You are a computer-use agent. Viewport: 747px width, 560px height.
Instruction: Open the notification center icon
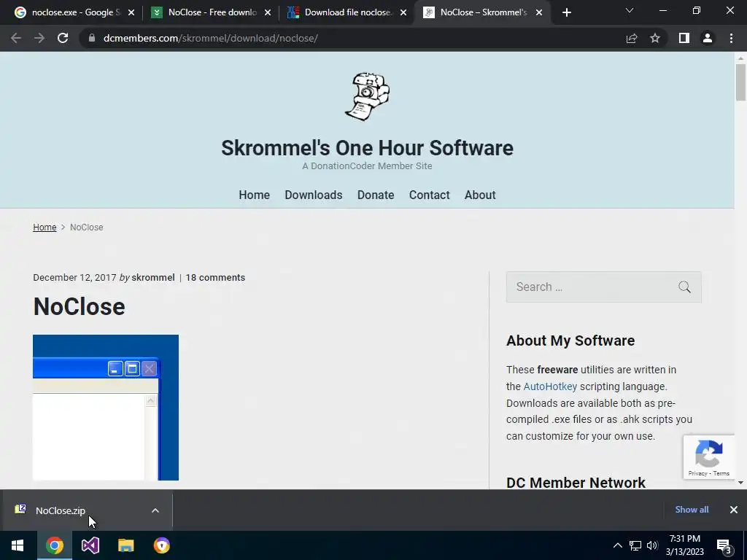coord(724,545)
